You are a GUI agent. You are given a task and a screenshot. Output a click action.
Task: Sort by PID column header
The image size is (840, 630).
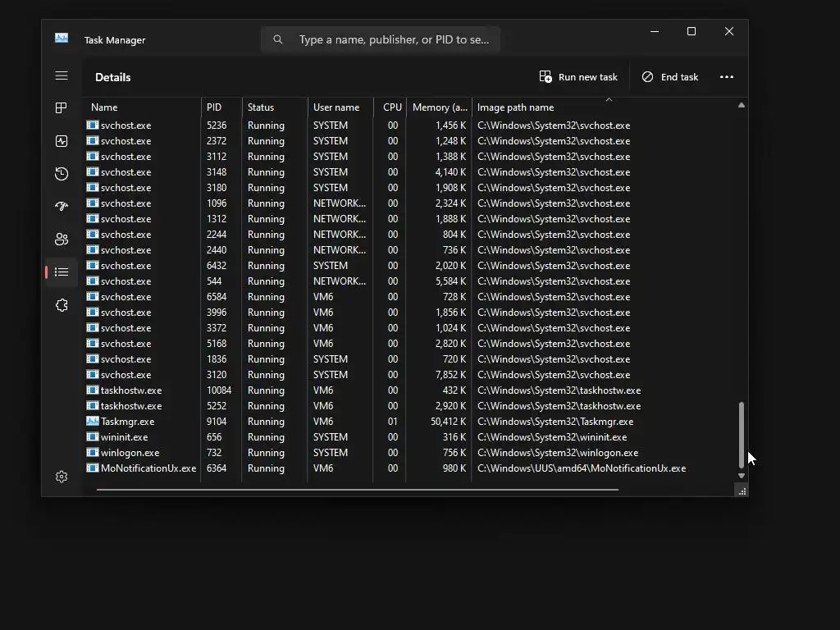[x=221, y=107]
